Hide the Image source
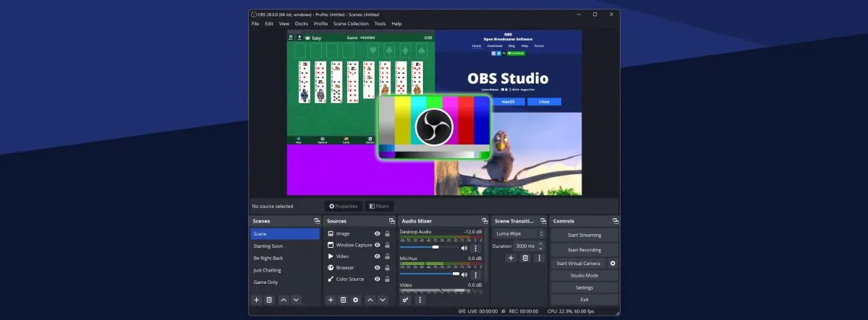The height and width of the screenshot is (320, 868). coord(378,234)
